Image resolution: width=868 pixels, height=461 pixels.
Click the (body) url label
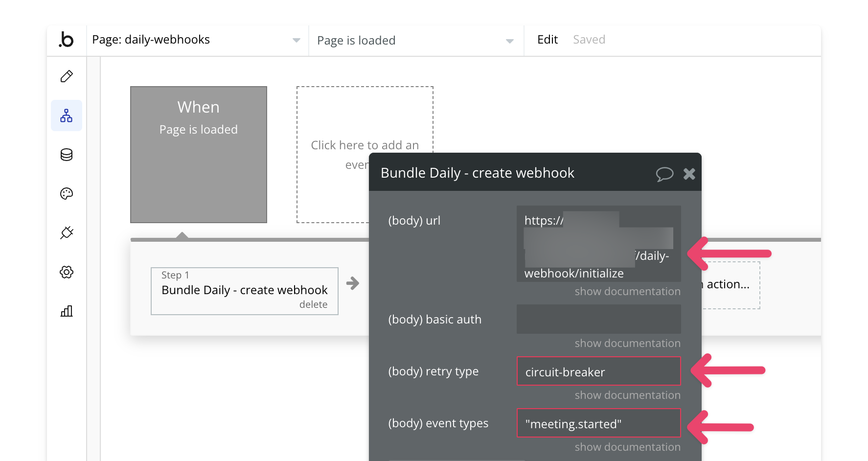coord(414,221)
